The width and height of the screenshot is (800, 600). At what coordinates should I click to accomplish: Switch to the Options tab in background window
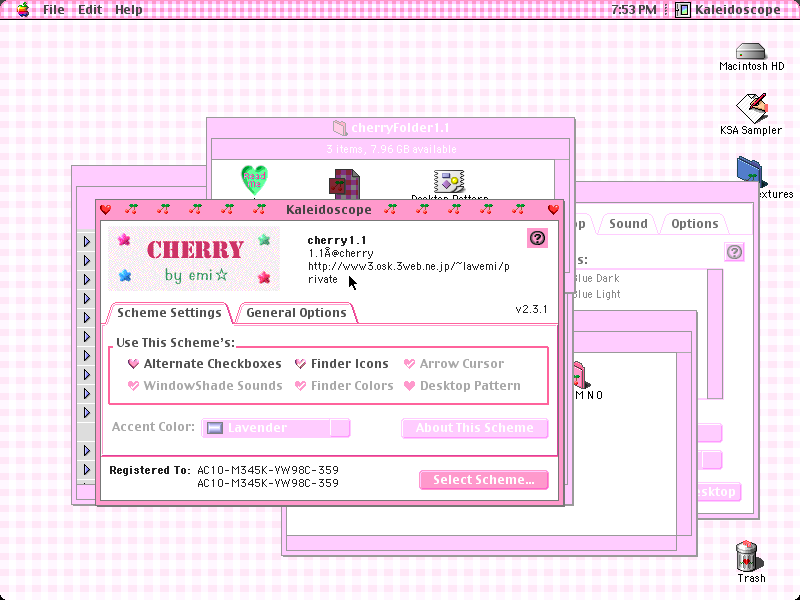[x=694, y=224]
